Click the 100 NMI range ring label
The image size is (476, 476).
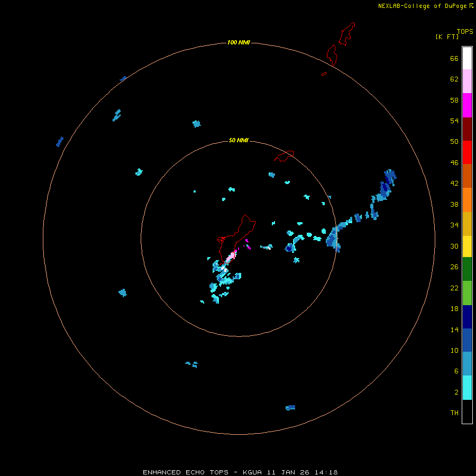click(239, 42)
